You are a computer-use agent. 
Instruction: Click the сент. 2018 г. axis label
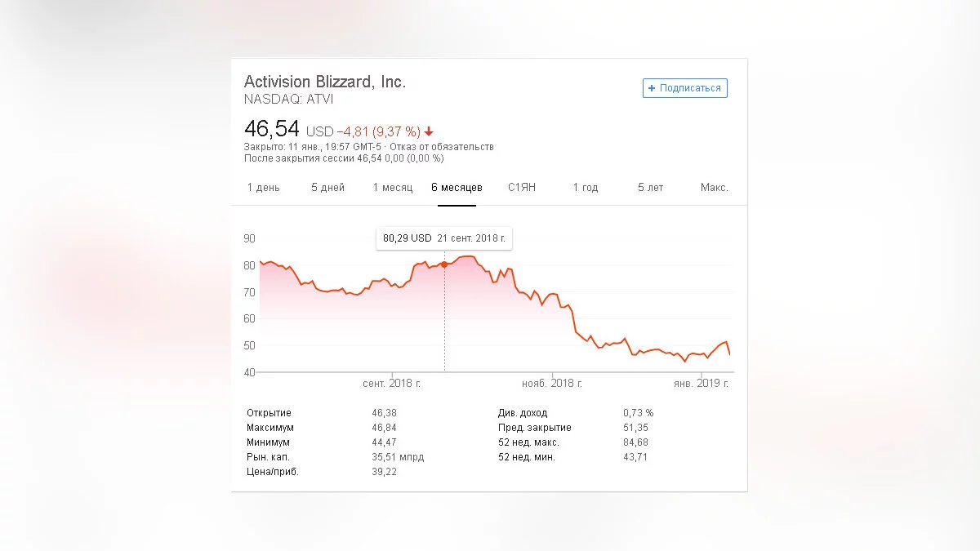pos(392,383)
